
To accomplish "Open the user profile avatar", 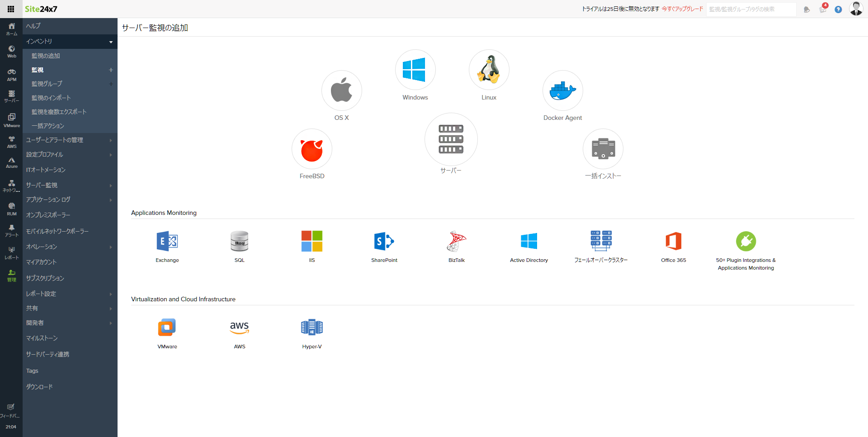I will (x=856, y=9).
